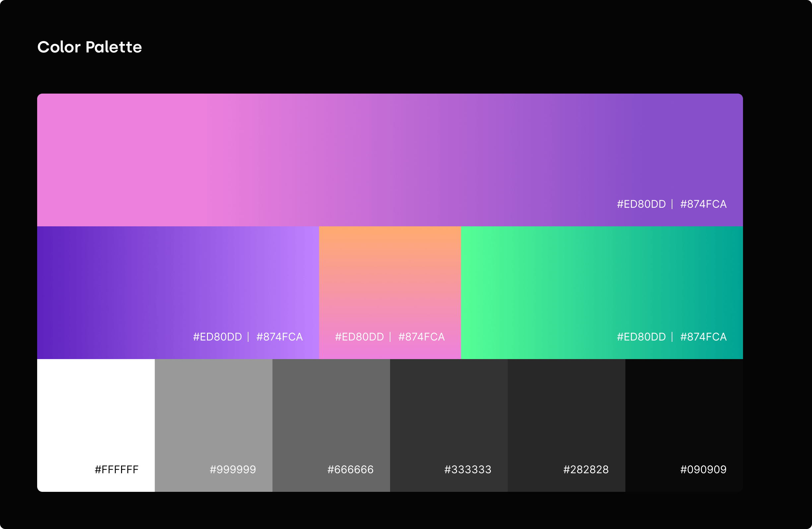Select the gray #999999 swatch
Image resolution: width=812 pixels, height=529 pixels.
pyautogui.click(x=214, y=425)
